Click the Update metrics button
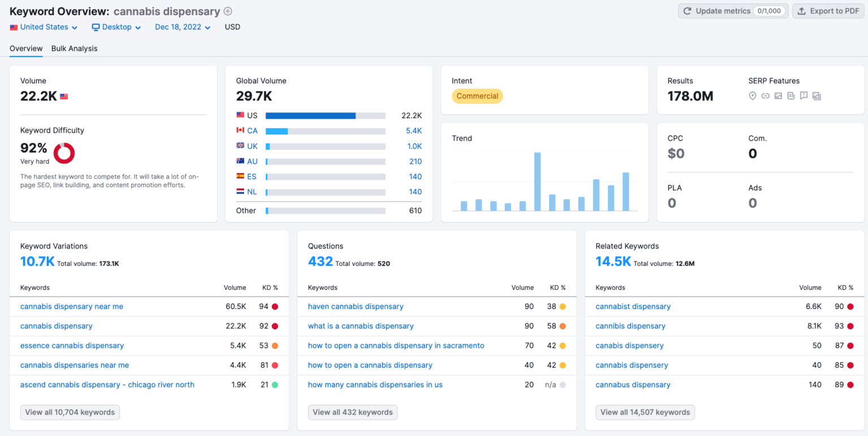Viewport: 868px width, 436px height. coord(733,11)
